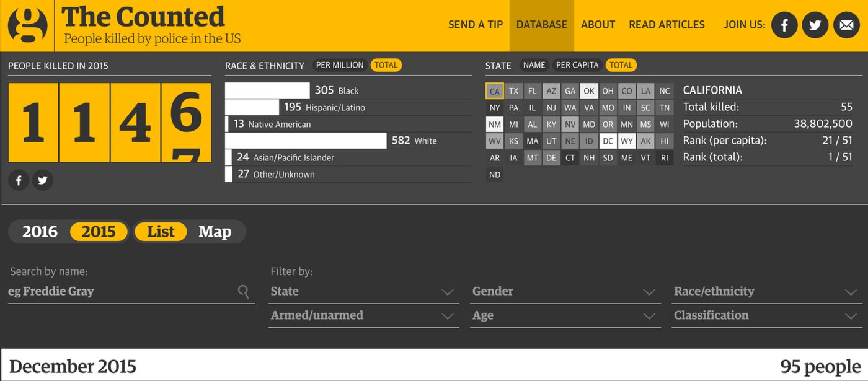Open the Age filter dropdown

tap(565, 315)
